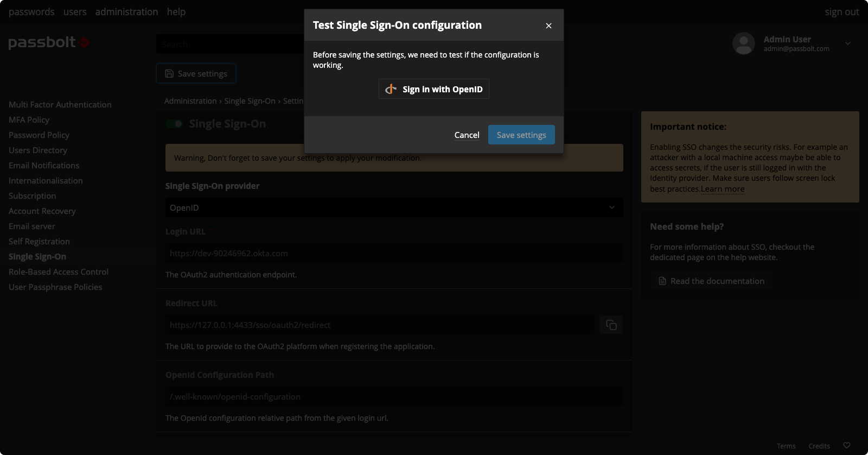
Task: Click the search field
Action: pyautogui.click(x=230, y=44)
